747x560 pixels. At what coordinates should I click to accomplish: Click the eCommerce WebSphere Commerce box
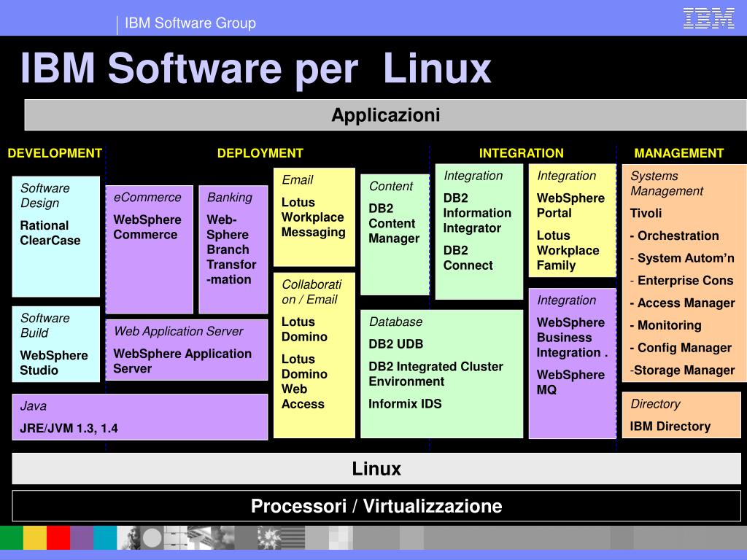click(149, 249)
